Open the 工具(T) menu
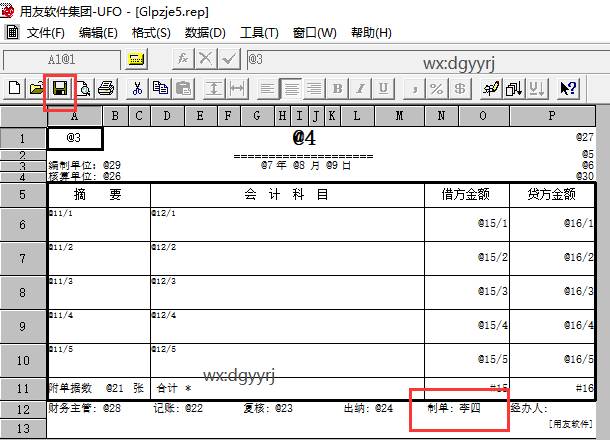 (259, 33)
